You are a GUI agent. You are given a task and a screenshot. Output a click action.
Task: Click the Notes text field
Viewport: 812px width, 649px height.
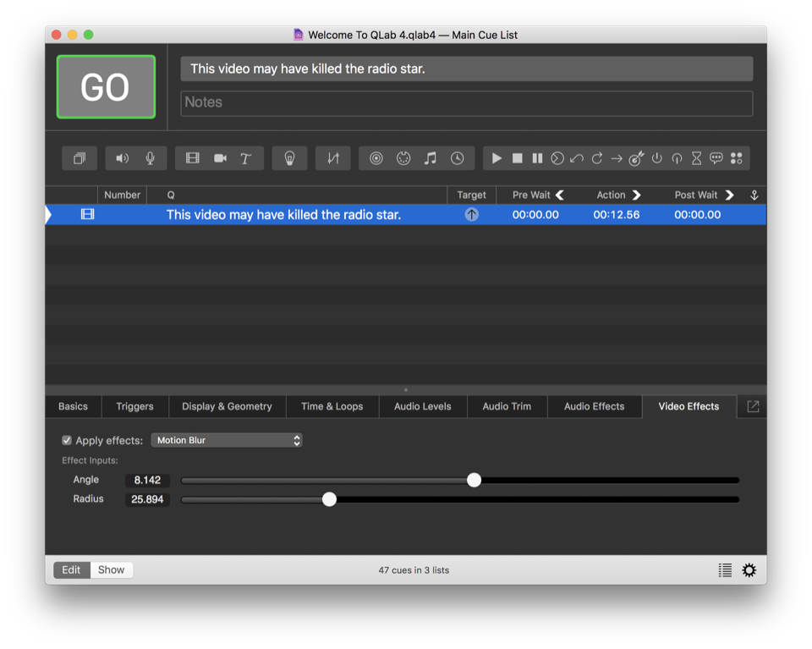466,102
